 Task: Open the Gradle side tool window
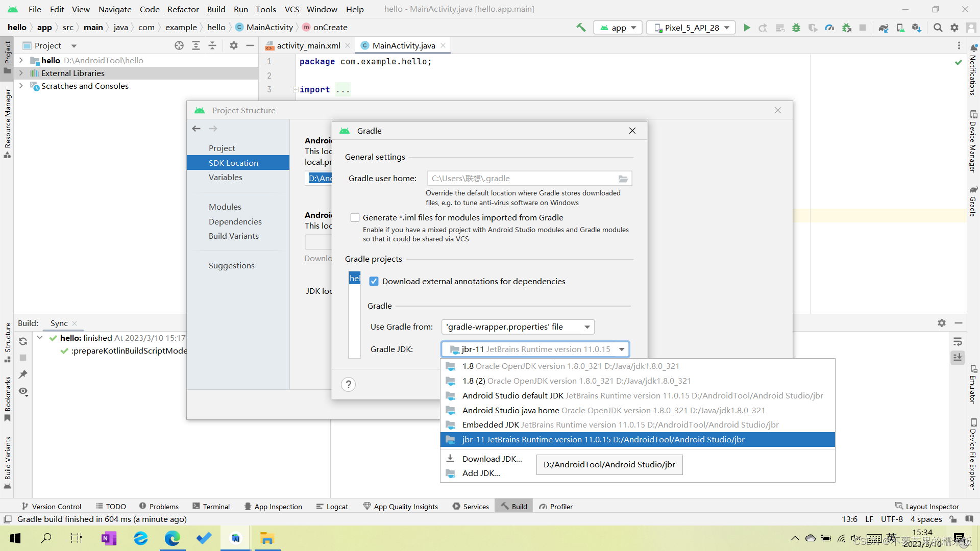pos(973,202)
